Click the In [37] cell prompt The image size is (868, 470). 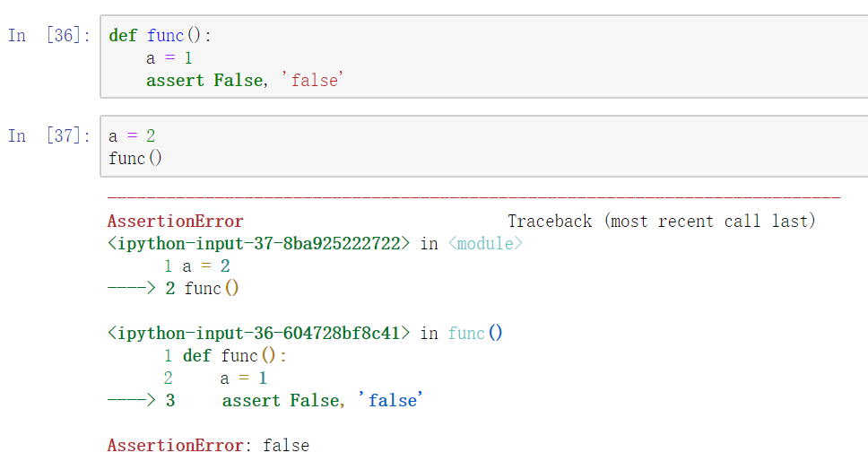pos(48,135)
